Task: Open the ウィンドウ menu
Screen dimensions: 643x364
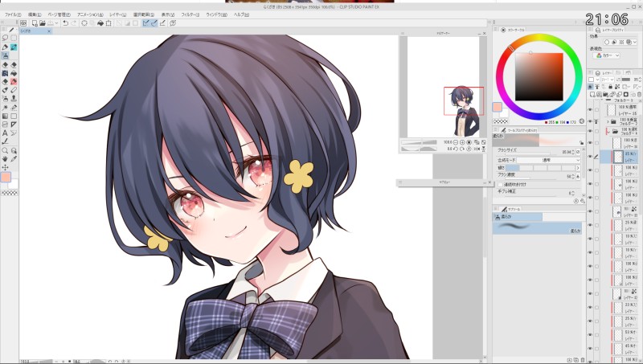Action: [216, 14]
